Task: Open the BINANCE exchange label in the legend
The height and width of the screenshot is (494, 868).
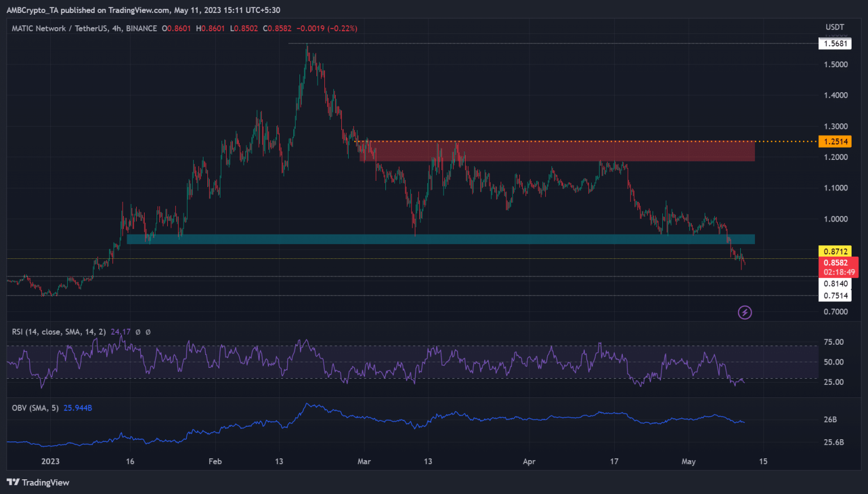Action: tap(140, 28)
